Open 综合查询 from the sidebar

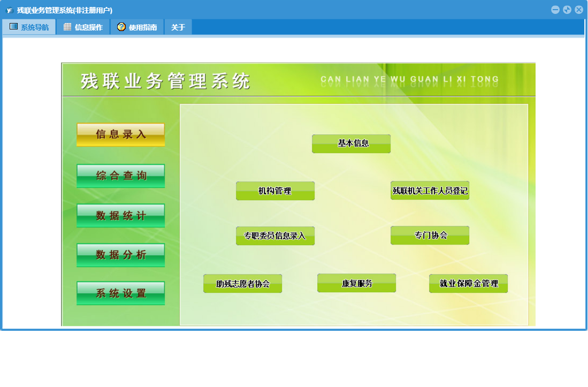click(x=121, y=176)
